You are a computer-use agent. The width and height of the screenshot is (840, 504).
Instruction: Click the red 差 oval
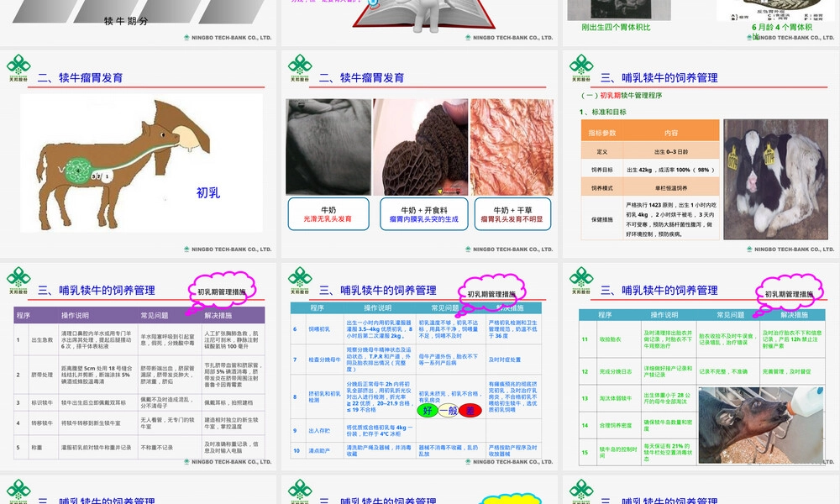[470, 411]
